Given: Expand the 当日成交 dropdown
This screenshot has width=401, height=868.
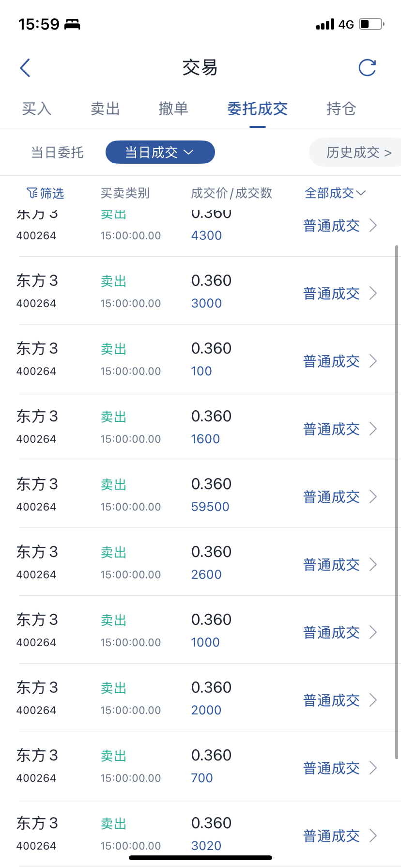Looking at the screenshot, I should [x=160, y=153].
